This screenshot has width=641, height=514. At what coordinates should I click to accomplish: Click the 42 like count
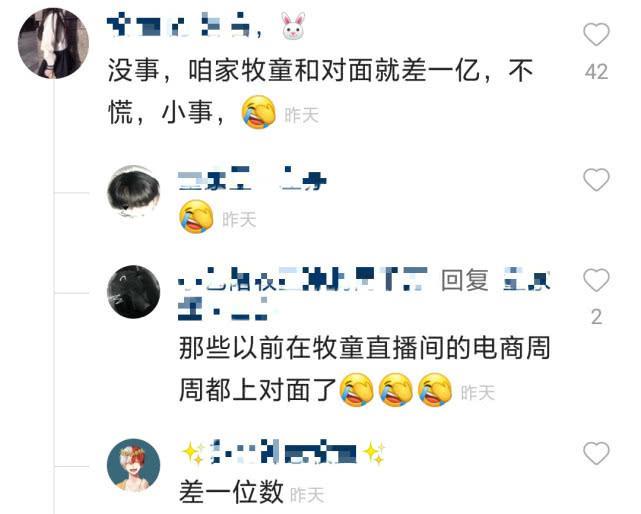(596, 72)
